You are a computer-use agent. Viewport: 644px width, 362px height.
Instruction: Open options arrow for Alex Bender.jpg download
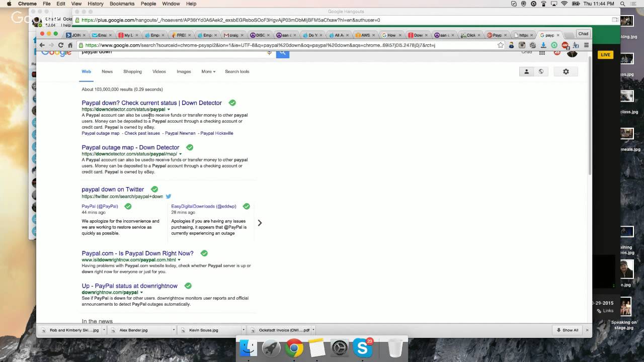click(x=174, y=330)
